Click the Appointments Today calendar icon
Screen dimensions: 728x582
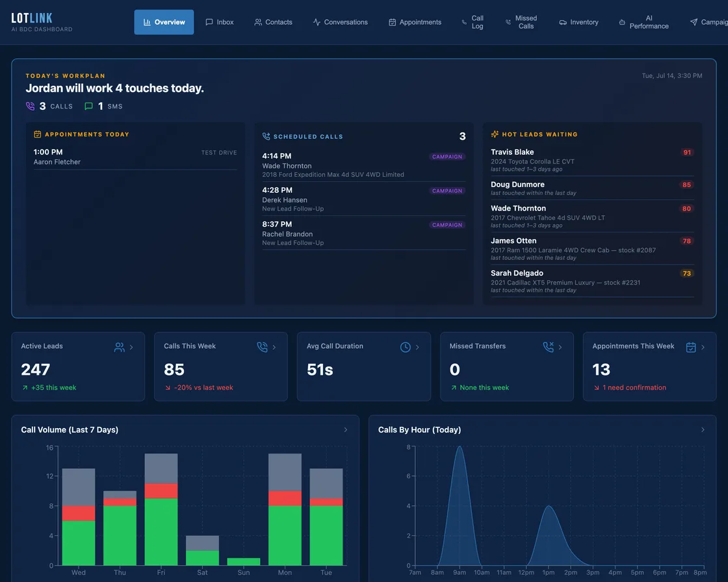click(37, 134)
